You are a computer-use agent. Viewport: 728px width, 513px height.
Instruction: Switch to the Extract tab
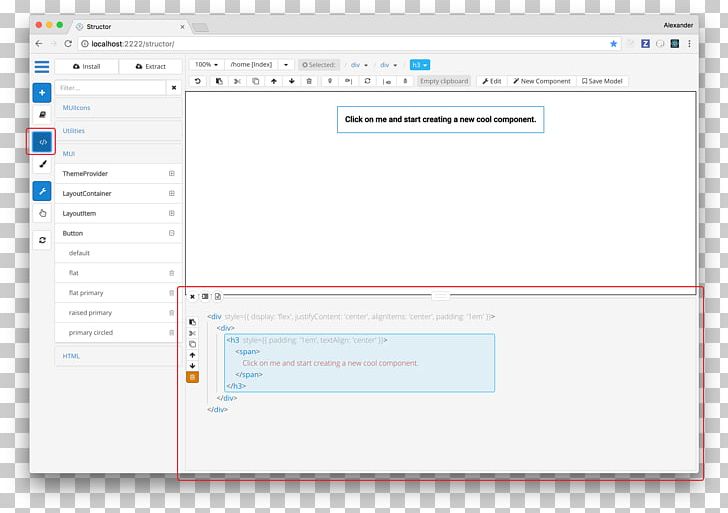coord(150,66)
